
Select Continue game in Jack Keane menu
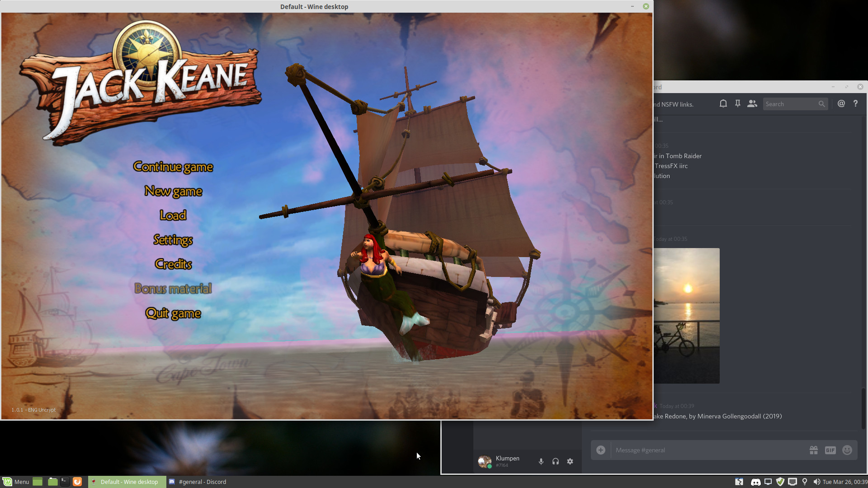173,167
